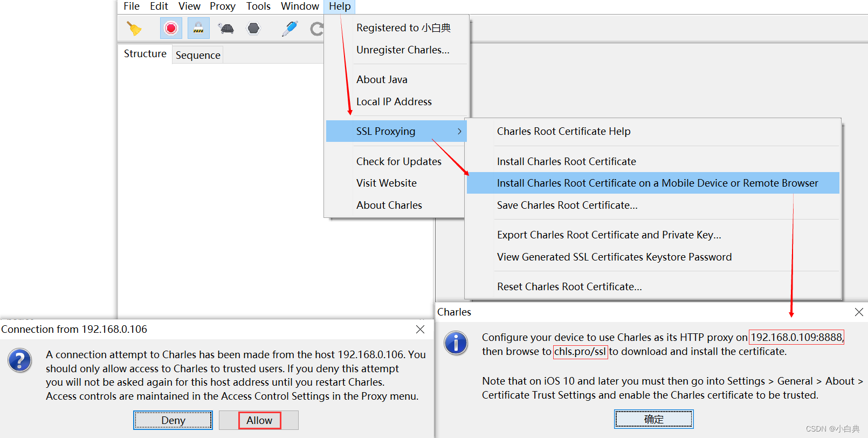Click the 192.168.0.109:8888 proxy address text

click(796, 338)
